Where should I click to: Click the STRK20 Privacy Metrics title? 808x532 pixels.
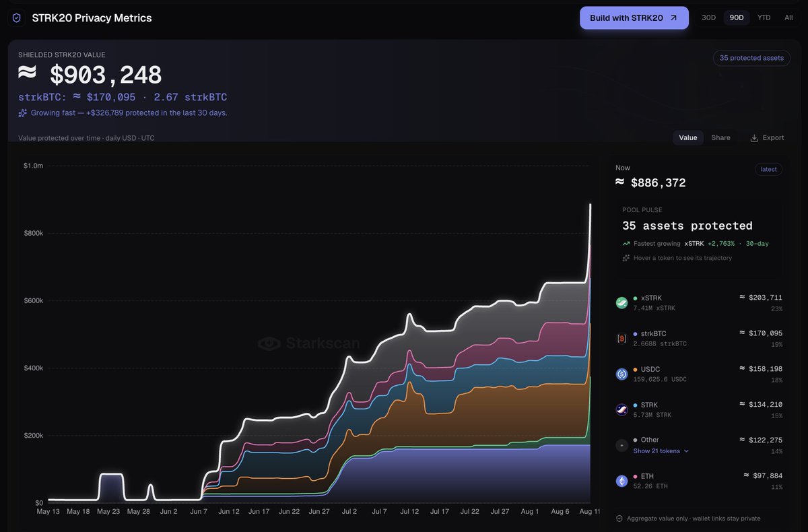pyautogui.click(x=92, y=18)
